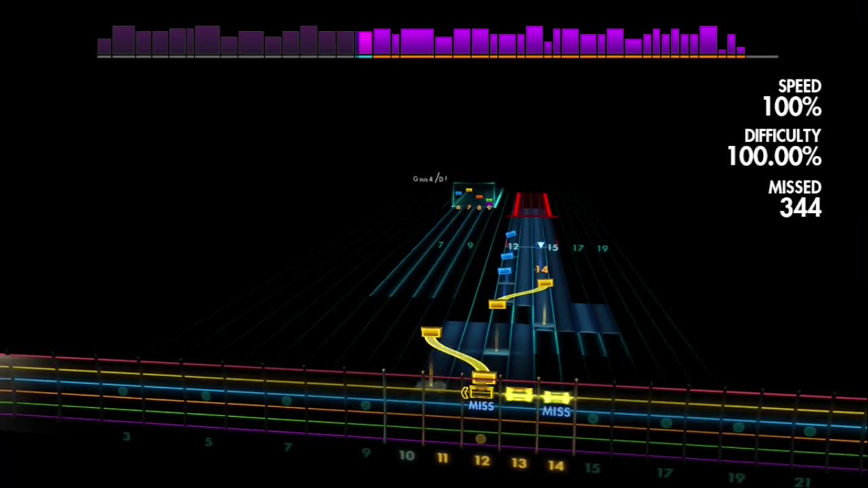Click the glowing yellow note at fret 13
The height and width of the screenshot is (488, 868).
point(519,394)
